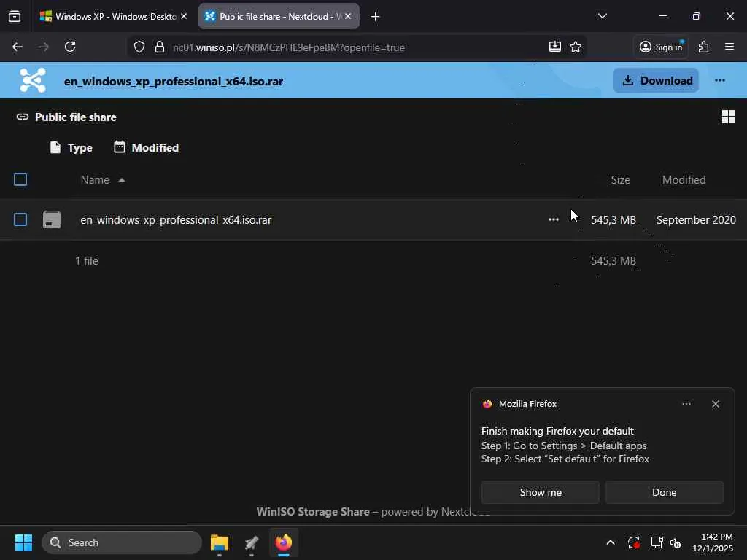Click the Nextcloud logo icon
Screen dimensions: 747x560
[x=33, y=80]
